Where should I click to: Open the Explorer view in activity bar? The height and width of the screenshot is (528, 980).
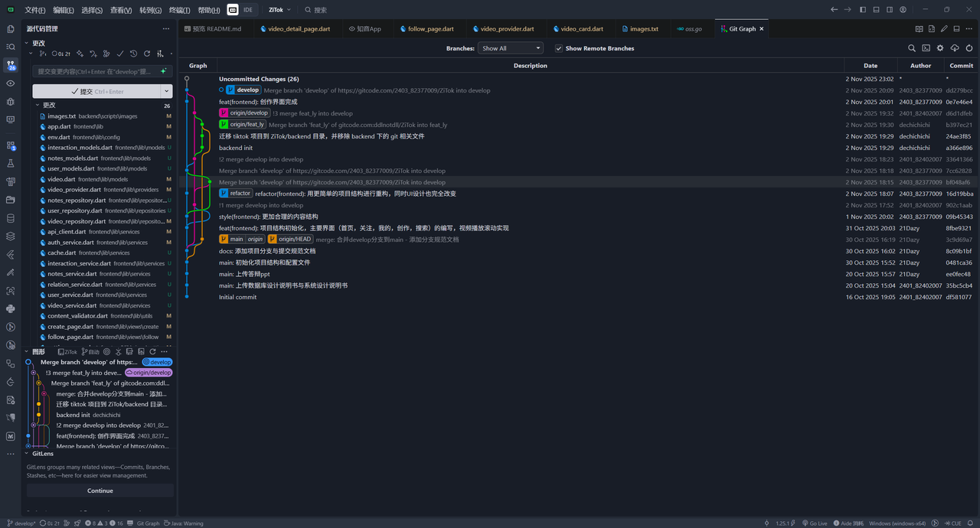11,29
